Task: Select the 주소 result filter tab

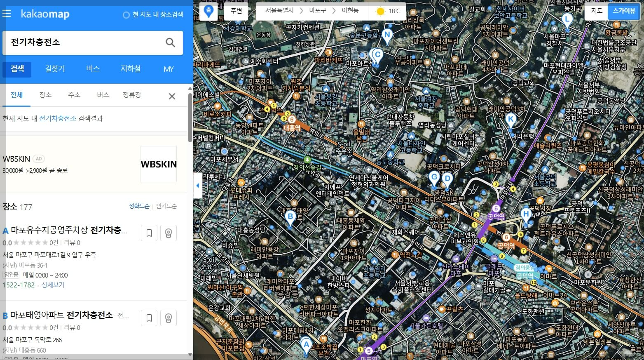Action: pos(74,95)
